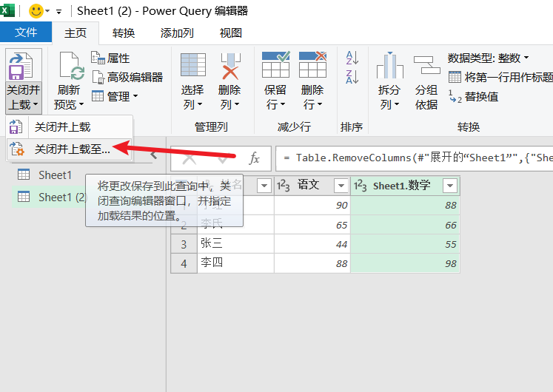Click 将第一行用作标题 (use first row as headers)
The height and width of the screenshot is (392, 553).
point(500,77)
